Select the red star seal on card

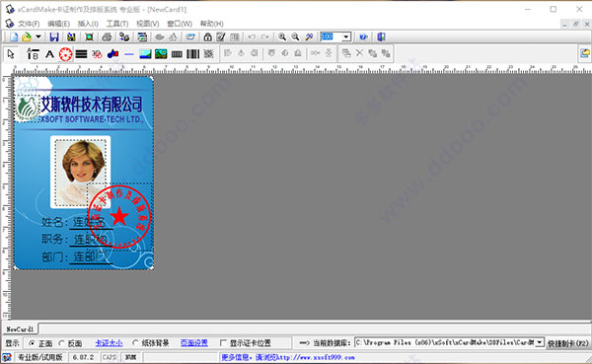pos(119,216)
